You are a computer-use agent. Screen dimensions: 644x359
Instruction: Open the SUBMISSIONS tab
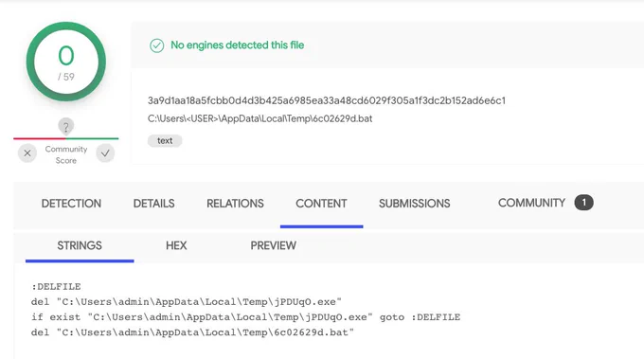415,204
